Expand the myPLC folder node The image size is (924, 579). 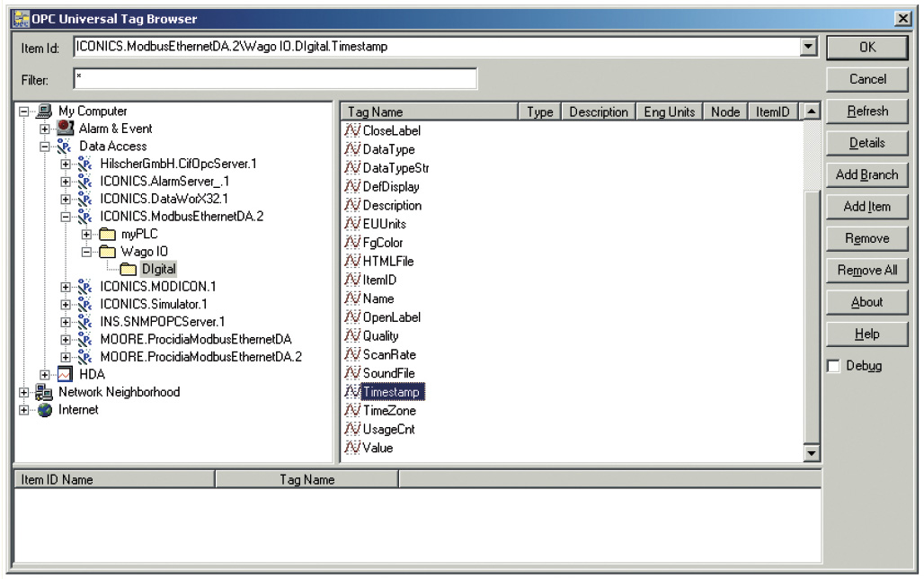click(x=86, y=235)
